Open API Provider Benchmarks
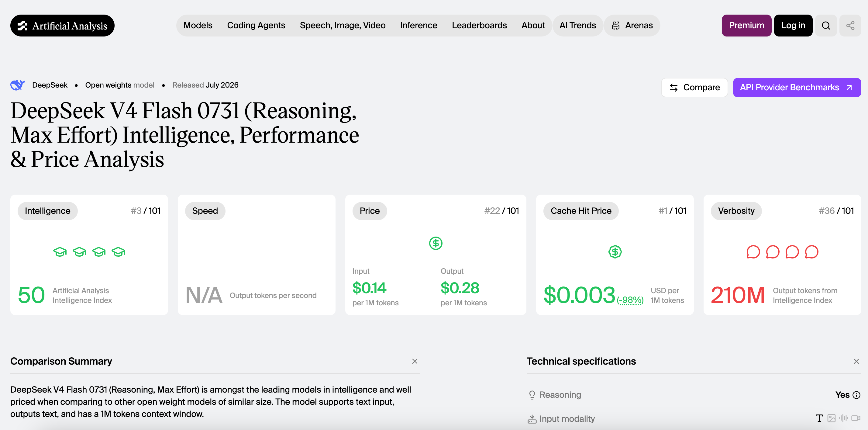 [797, 88]
